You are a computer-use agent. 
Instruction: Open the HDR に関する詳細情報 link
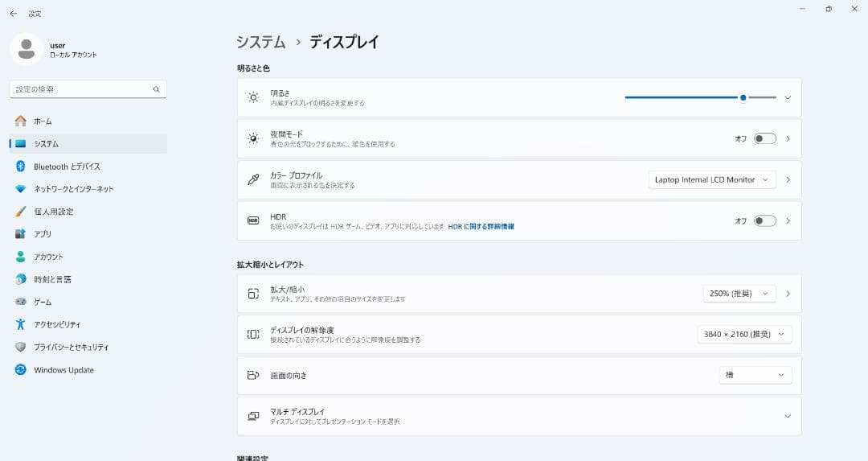(481, 227)
